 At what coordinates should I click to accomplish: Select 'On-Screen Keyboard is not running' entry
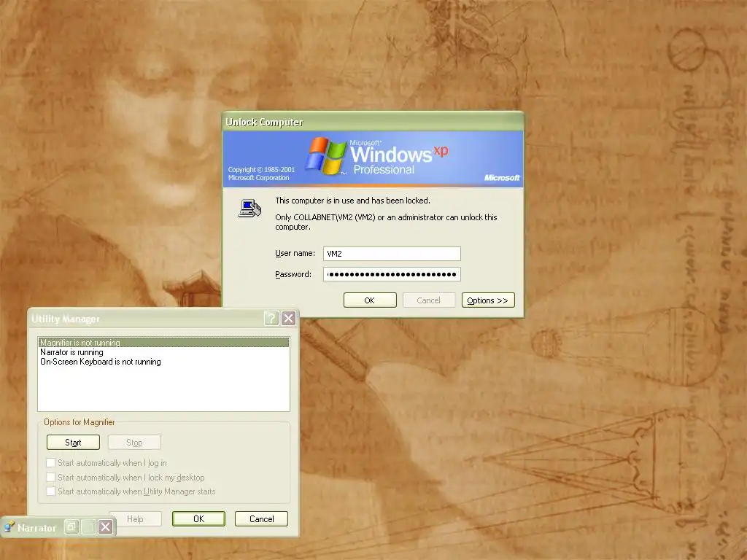pyautogui.click(x=163, y=362)
